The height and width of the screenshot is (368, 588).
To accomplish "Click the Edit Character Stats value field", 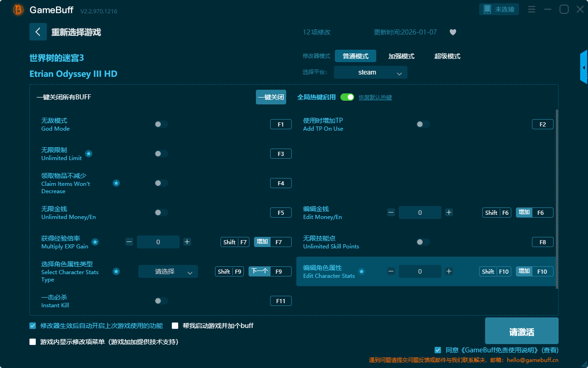I will [420, 271].
